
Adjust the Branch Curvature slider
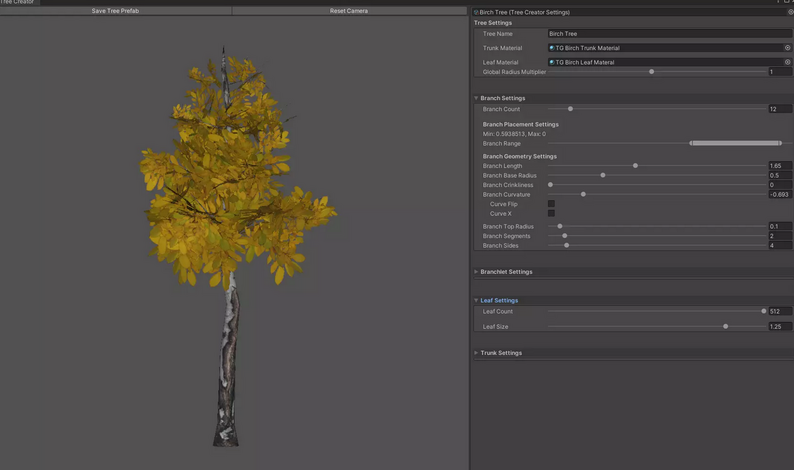point(583,194)
